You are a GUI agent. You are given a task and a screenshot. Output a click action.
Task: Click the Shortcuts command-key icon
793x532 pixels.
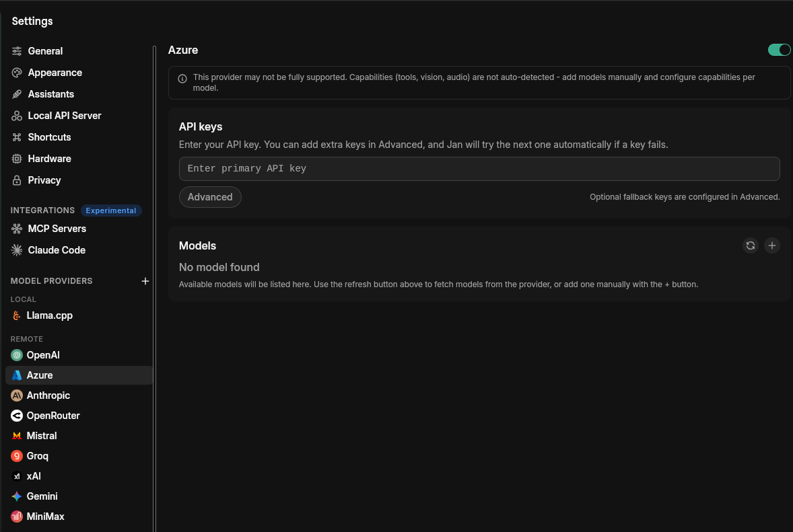pyautogui.click(x=17, y=137)
